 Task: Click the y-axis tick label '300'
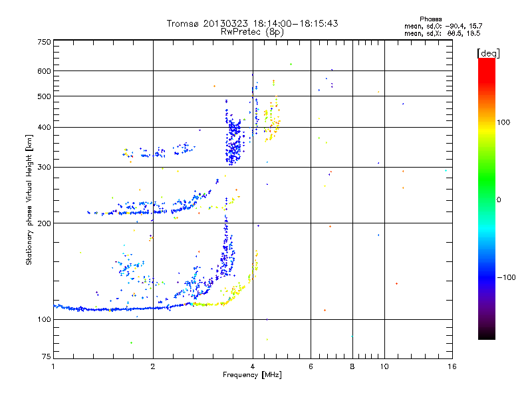pyautogui.click(x=44, y=168)
